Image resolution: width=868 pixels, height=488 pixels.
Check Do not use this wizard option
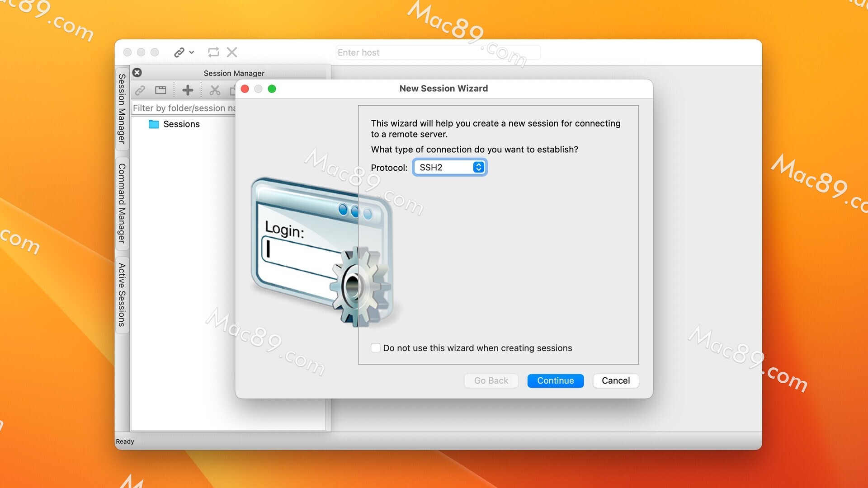pyautogui.click(x=376, y=348)
